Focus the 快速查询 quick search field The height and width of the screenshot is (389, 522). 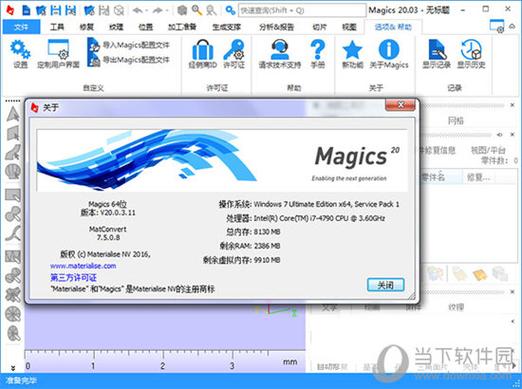(302, 11)
